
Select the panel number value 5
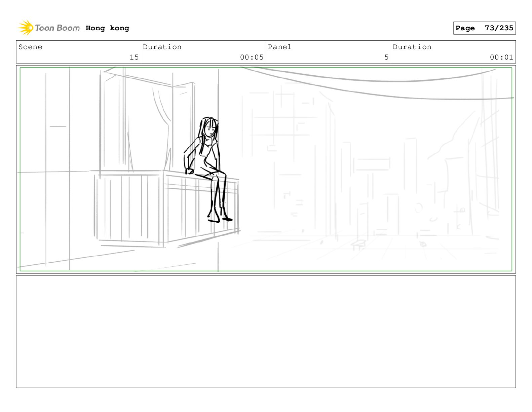[x=386, y=57]
